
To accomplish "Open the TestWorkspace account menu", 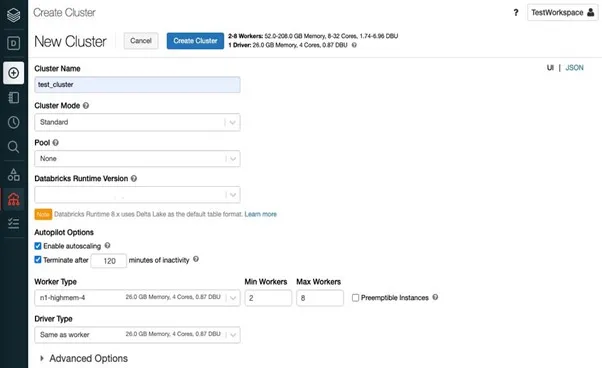I will [562, 13].
